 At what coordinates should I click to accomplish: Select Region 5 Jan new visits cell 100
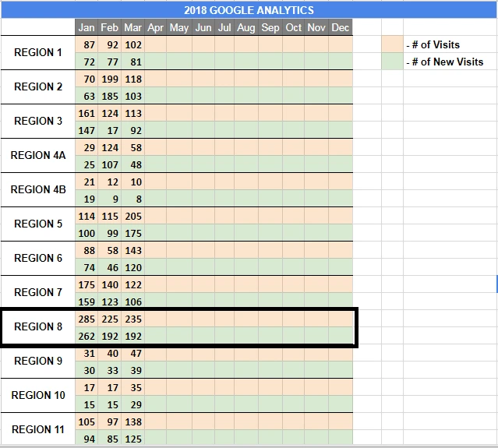click(87, 233)
